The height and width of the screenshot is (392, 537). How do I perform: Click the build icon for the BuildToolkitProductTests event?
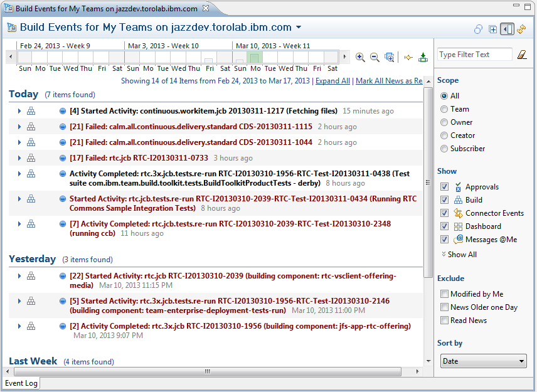point(31,174)
